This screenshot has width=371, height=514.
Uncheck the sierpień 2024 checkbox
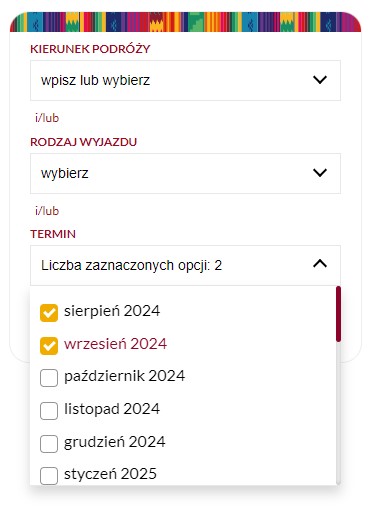[x=49, y=313]
